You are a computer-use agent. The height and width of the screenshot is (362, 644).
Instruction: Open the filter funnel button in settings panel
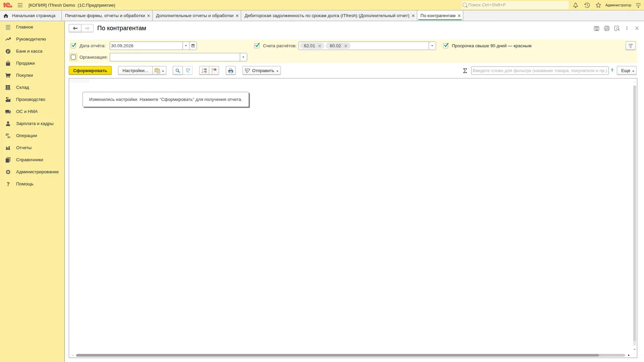pos(631,46)
